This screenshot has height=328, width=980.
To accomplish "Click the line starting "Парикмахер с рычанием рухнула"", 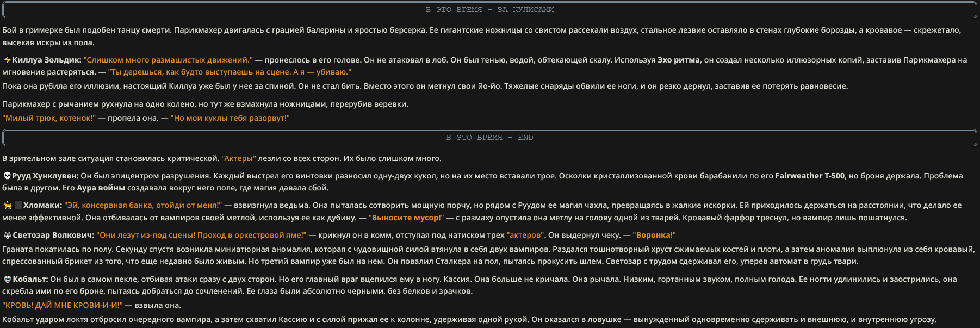I will (205, 104).
